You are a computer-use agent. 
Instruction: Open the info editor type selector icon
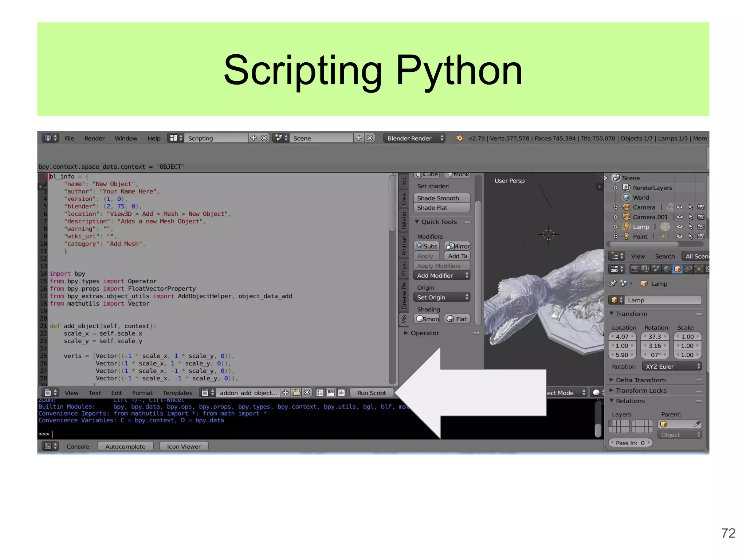(50, 138)
